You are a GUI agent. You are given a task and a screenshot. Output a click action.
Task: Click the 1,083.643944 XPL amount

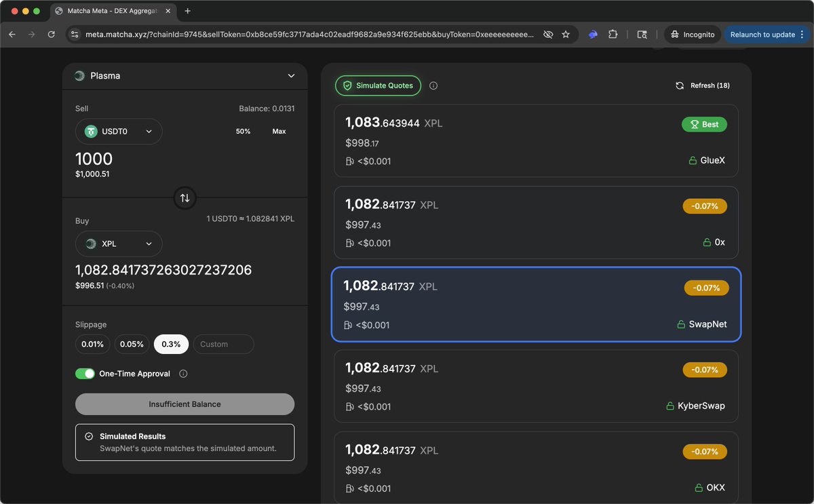click(393, 123)
